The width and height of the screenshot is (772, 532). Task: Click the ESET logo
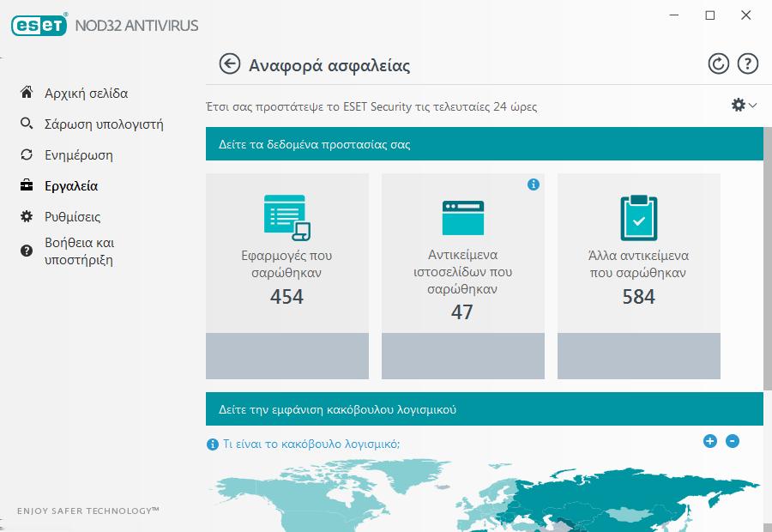click(x=39, y=25)
